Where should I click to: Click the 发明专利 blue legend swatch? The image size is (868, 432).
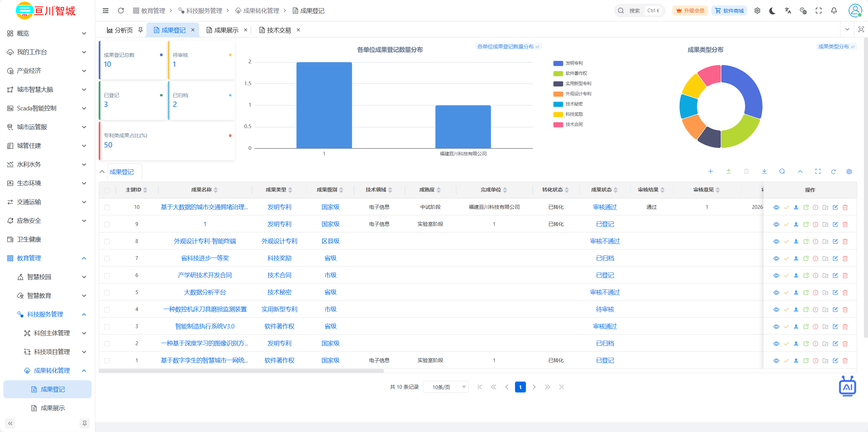558,63
